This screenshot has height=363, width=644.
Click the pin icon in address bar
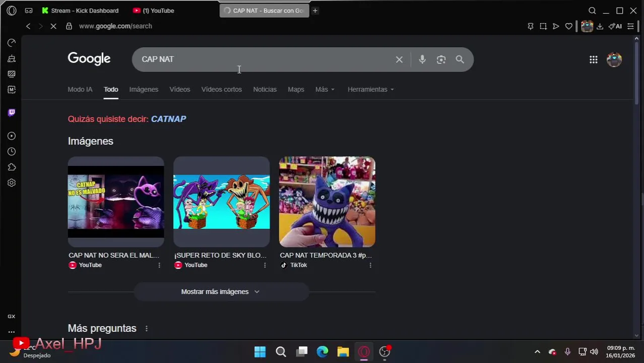[x=531, y=26]
